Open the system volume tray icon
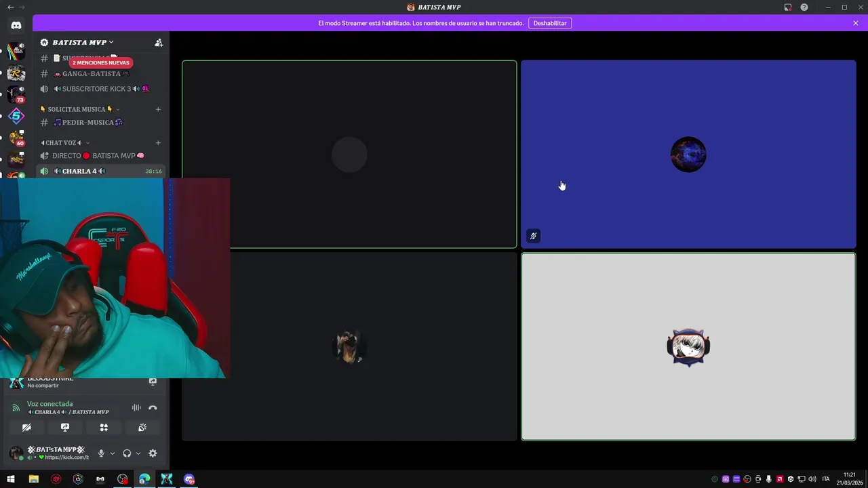Image resolution: width=868 pixels, height=488 pixels. point(812,479)
